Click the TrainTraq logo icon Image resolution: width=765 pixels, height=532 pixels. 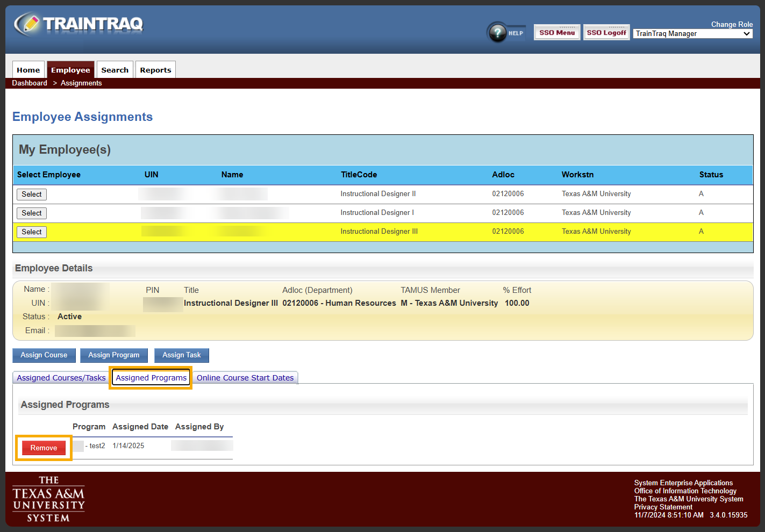click(x=27, y=24)
